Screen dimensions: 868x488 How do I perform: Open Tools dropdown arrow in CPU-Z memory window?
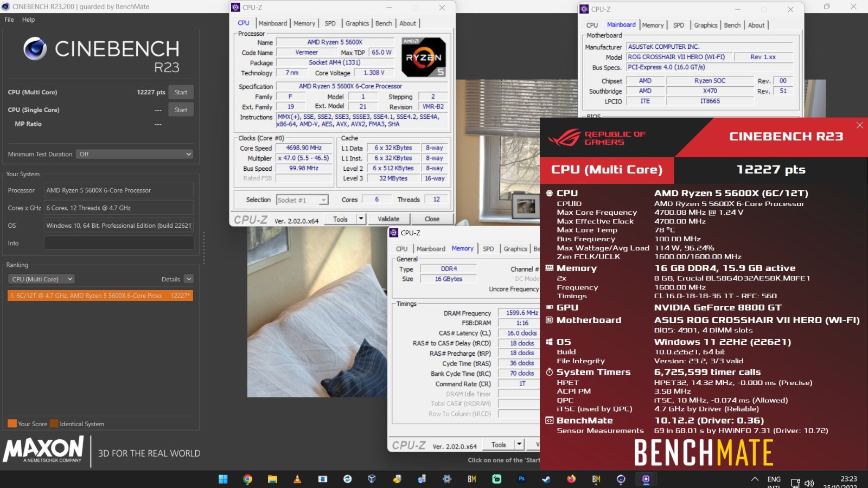519,445
